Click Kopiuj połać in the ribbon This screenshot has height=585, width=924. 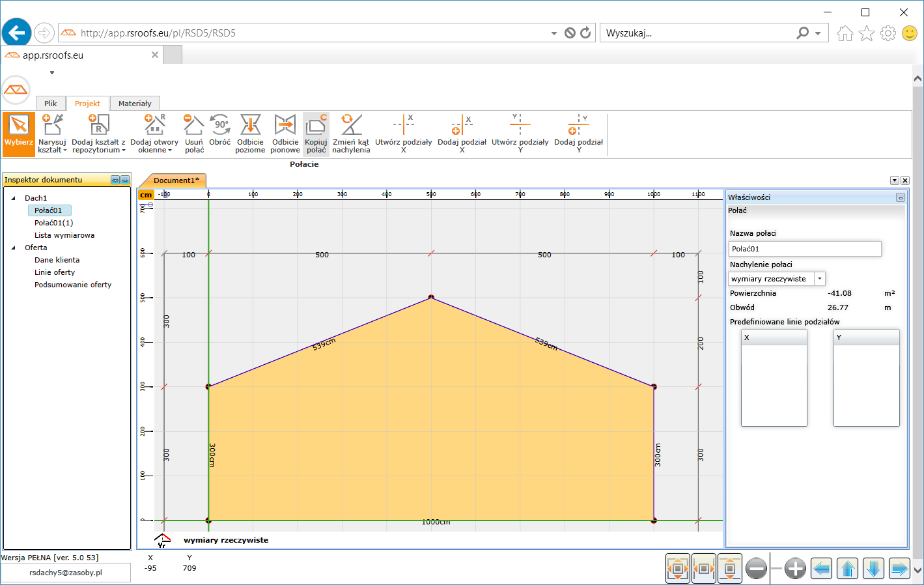(316, 133)
